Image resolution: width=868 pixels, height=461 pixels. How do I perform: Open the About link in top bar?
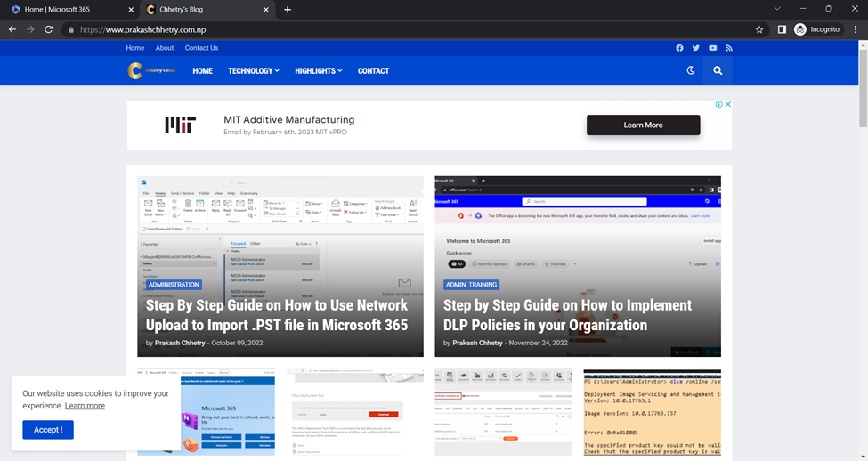[x=165, y=48]
